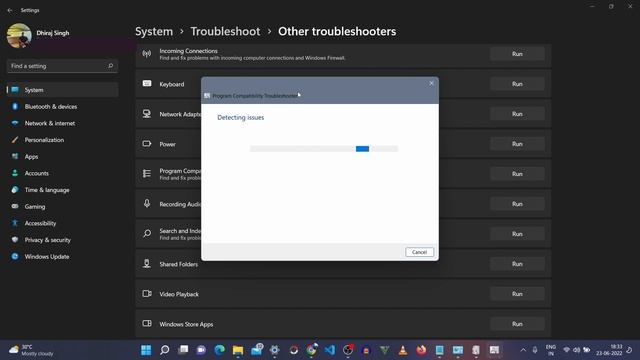Open File Explorer from the taskbar
640x360 pixels.
(238, 350)
